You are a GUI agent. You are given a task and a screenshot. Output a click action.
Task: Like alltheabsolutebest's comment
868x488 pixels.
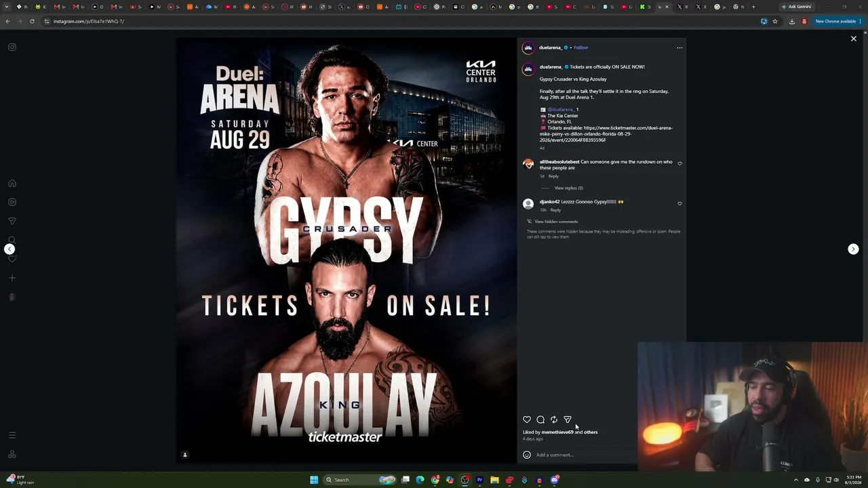click(679, 163)
